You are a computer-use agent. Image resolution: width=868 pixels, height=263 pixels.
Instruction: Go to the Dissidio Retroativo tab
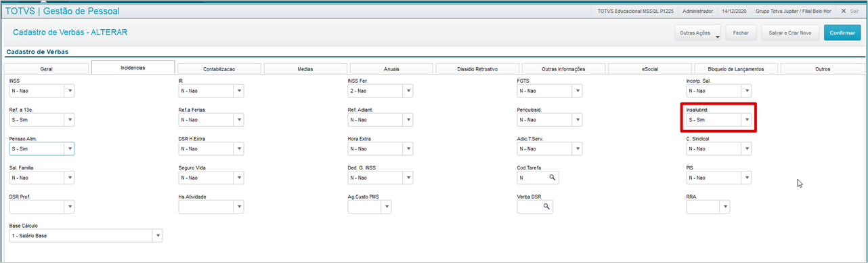(477, 68)
